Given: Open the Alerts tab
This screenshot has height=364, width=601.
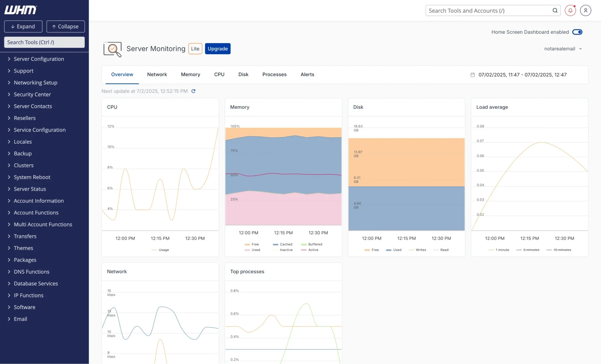Looking at the screenshot, I should (307, 75).
